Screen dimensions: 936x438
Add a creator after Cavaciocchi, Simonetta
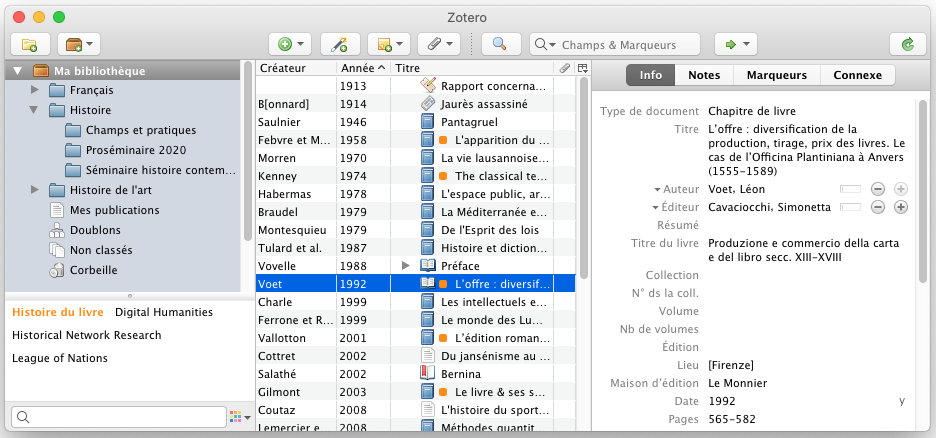tap(901, 207)
